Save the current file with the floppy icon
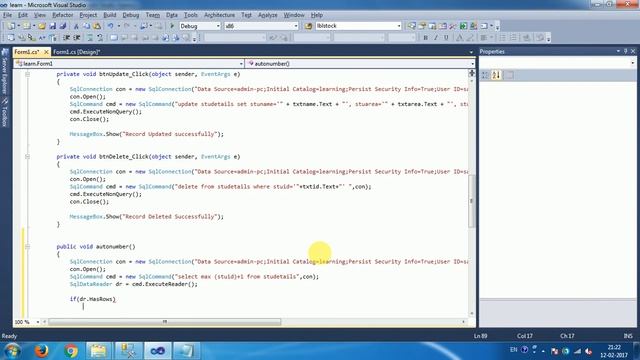Viewport: 640px width, 360px height. (x=52, y=26)
